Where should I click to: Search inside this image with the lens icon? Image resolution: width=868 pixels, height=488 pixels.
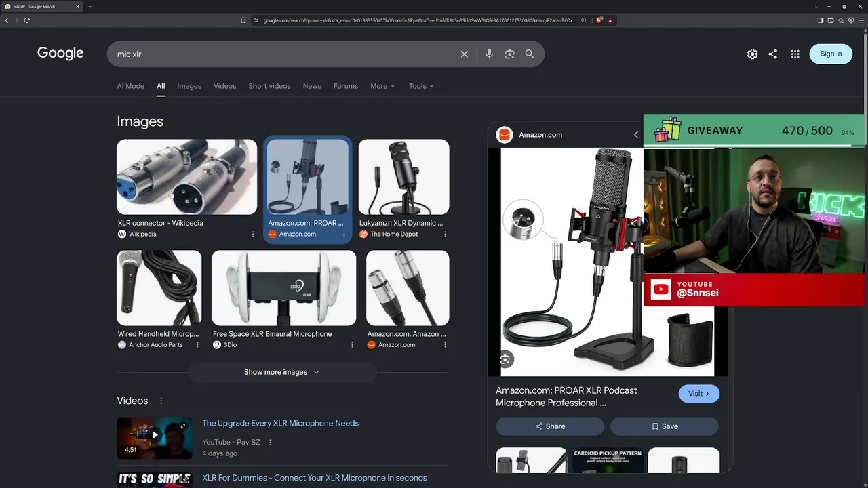(x=505, y=359)
